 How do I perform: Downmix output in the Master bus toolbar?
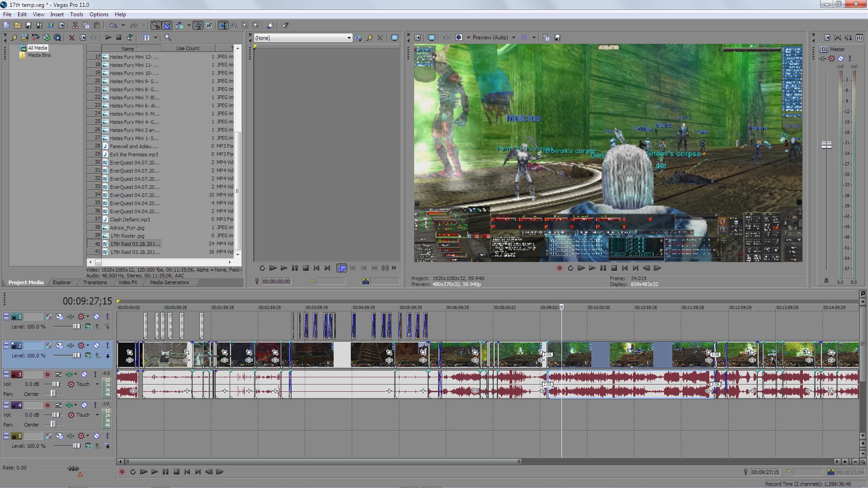pos(837,38)
